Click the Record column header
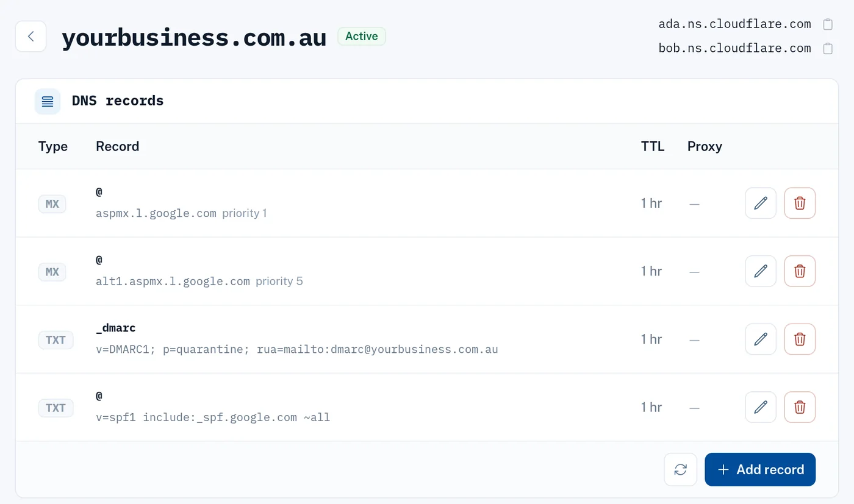 tap(118, 146)
